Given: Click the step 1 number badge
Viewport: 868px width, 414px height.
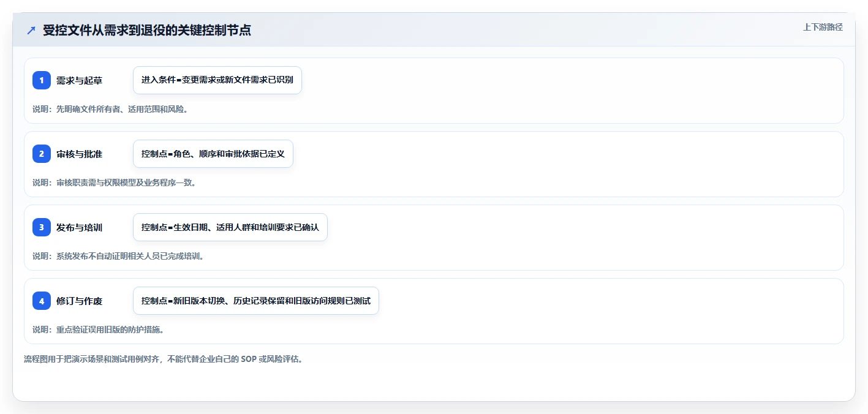Looking at the screenshot, I should [42, 80].
